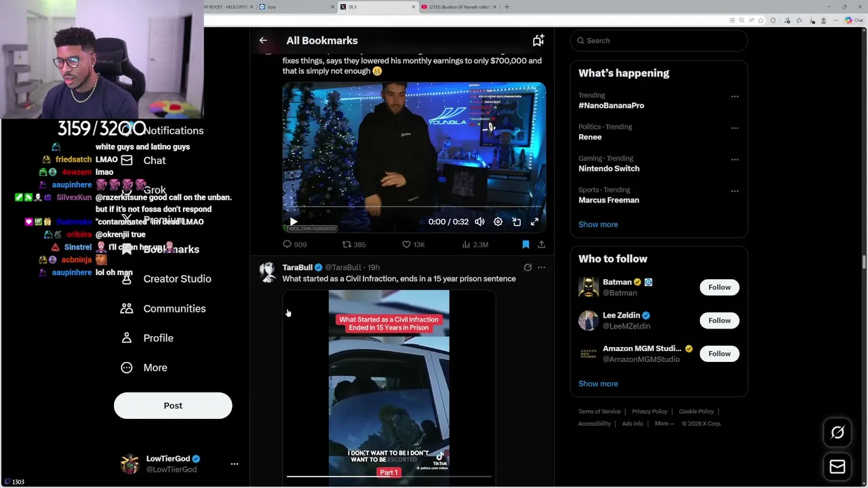The height and width of the screenshot is (488, 868).
Task: Open Privacy Policy link
Action: click(x=650, y=411)
